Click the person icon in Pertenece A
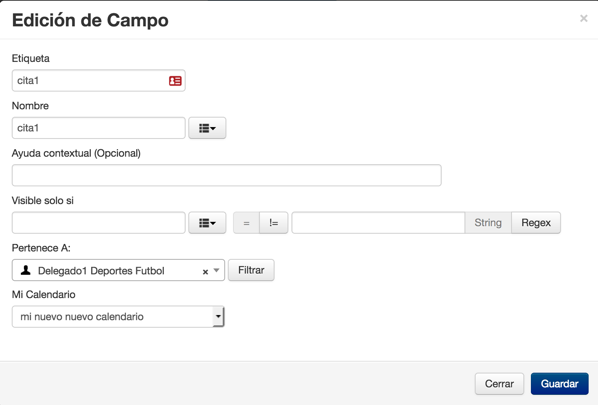The image size is (598, 405). click(26, 270)
